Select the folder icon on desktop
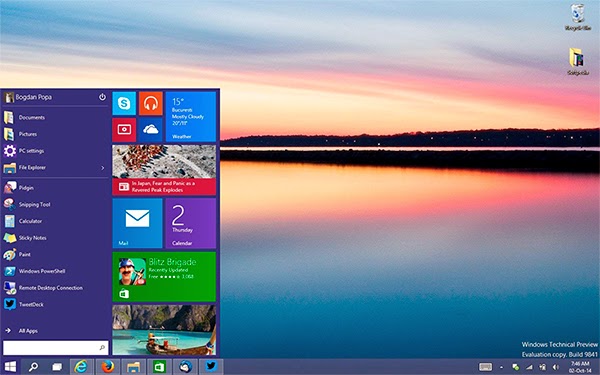 coord(578,62)
